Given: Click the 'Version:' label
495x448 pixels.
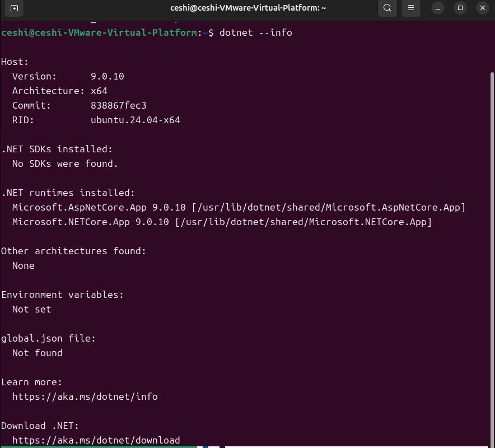Looking at the screenshot, I should (x=34, y=76).
